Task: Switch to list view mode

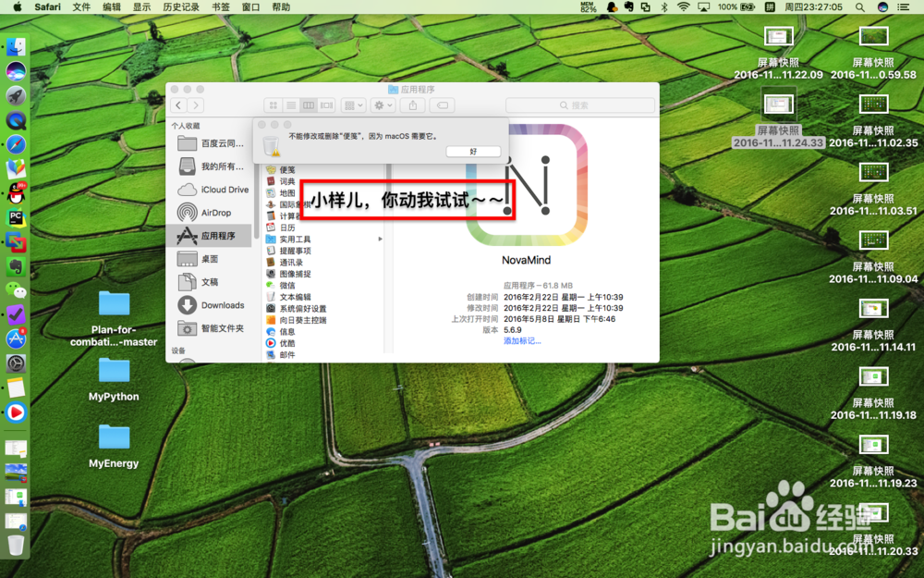Action: [x=290, y=105]
